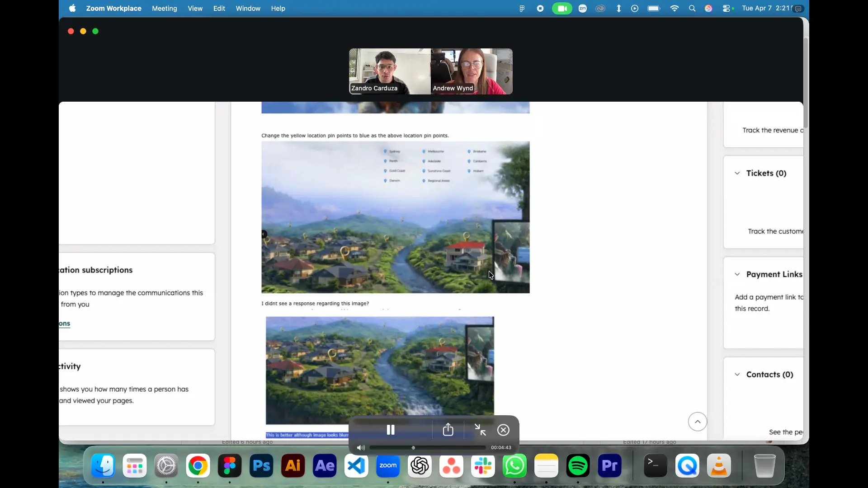Open the Meeting menu
Screen dimensions: 868x488
click(x=165, y=8)
